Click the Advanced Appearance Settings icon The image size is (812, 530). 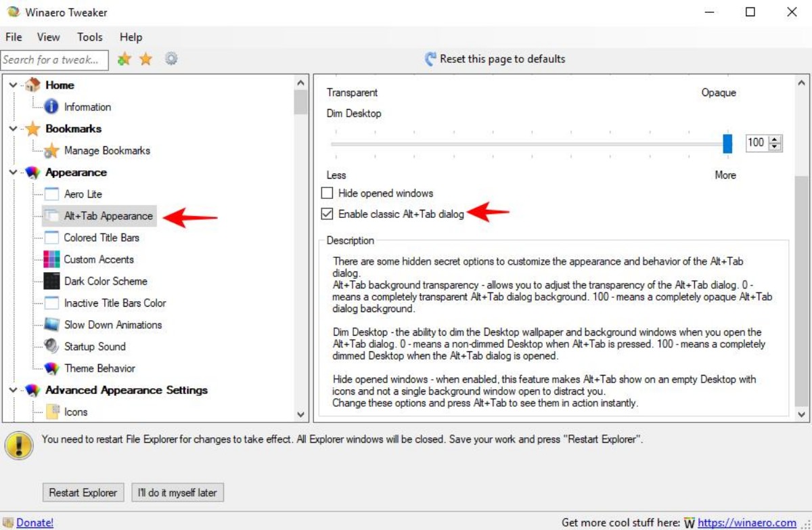[32, 390]
